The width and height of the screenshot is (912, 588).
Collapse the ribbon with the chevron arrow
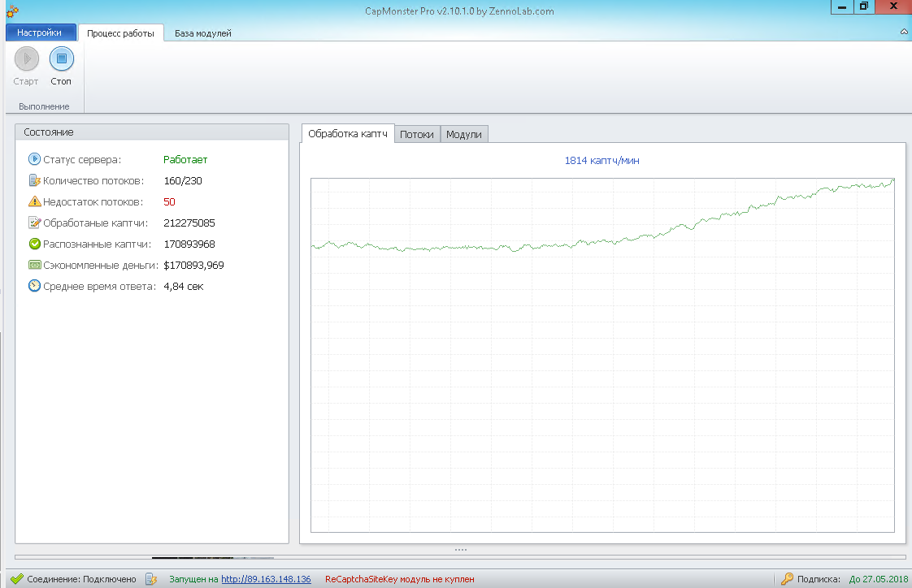click(904, 32)
